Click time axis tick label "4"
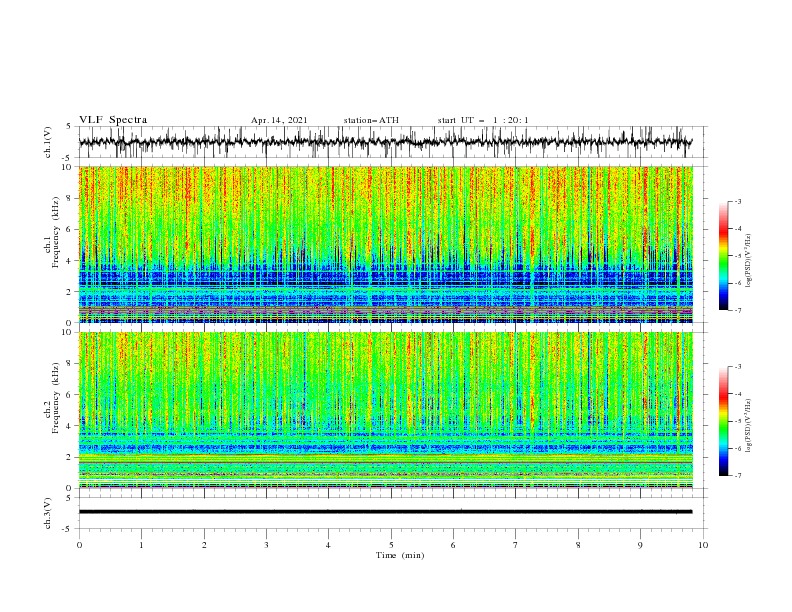Screen dimensions: 792x612 point(328,545)
